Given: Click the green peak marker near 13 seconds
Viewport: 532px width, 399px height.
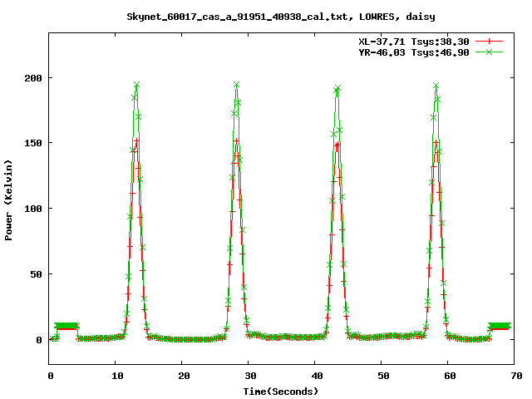Looking at the screenshot, I should [x=136, y=85].
